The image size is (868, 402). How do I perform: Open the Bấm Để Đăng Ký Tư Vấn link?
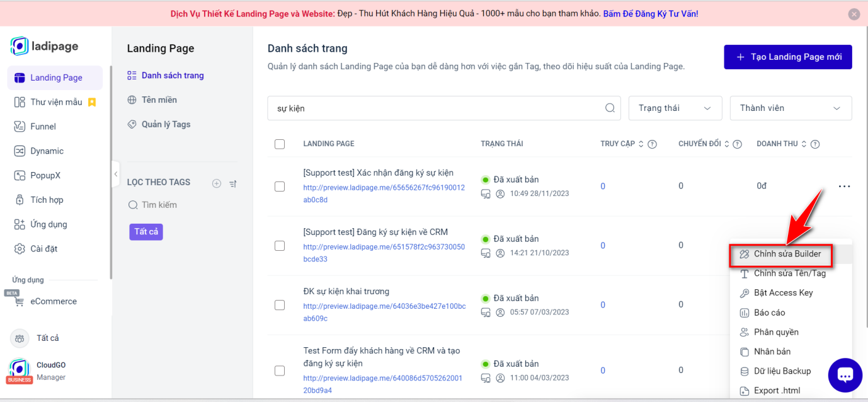pos(650,13)
